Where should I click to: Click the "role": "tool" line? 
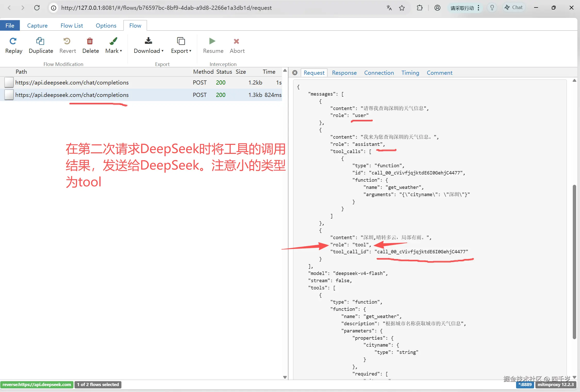click(350, 245)
